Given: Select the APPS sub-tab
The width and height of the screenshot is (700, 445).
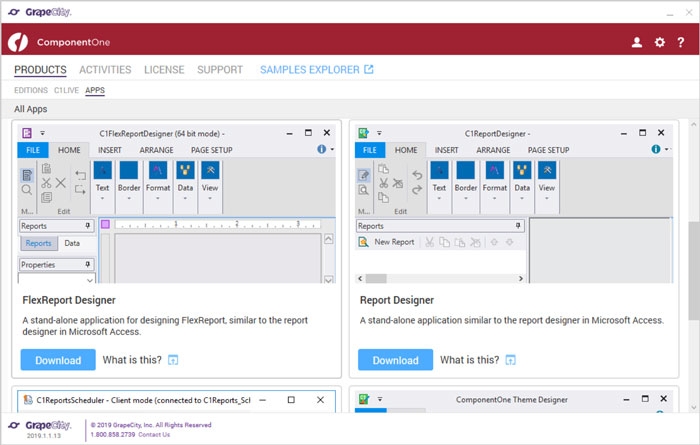Looking at the screenshot, I should coord(95,90).
